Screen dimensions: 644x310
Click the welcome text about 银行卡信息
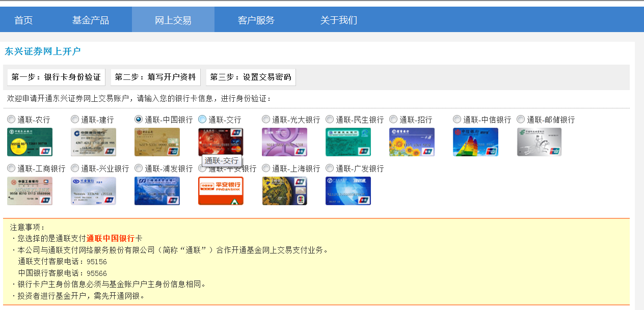coord(140,98)
